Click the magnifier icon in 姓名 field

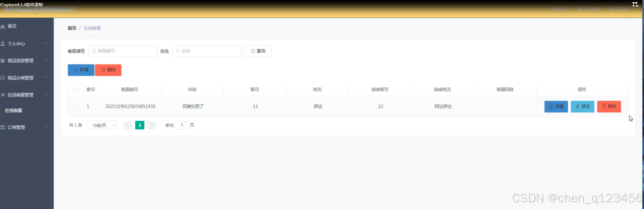point(178,51)
